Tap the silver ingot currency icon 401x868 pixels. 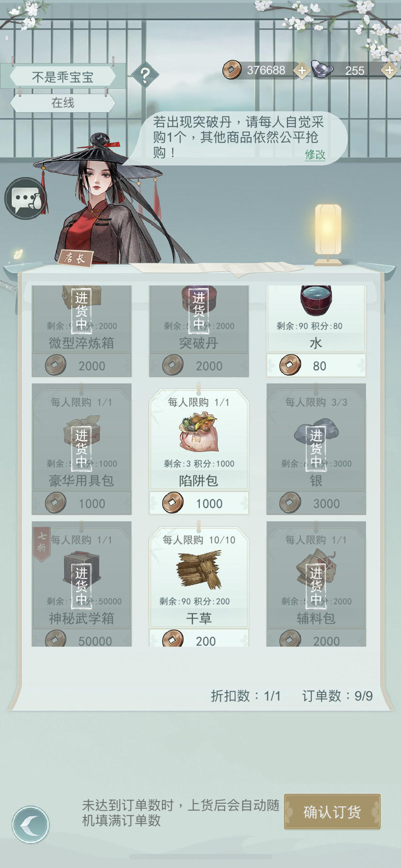coord(322,70)
